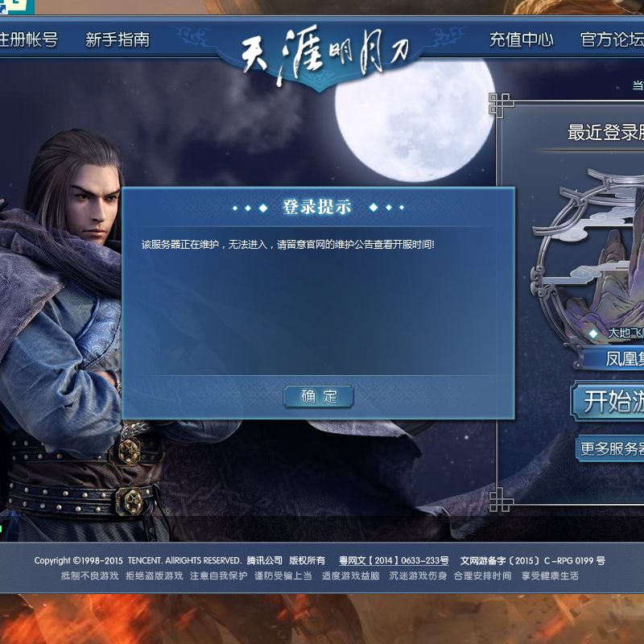The height and width of the screenshot is (644, 644).
Task: Open the 新手指南 menu item
Action: [x=118, y=39]
